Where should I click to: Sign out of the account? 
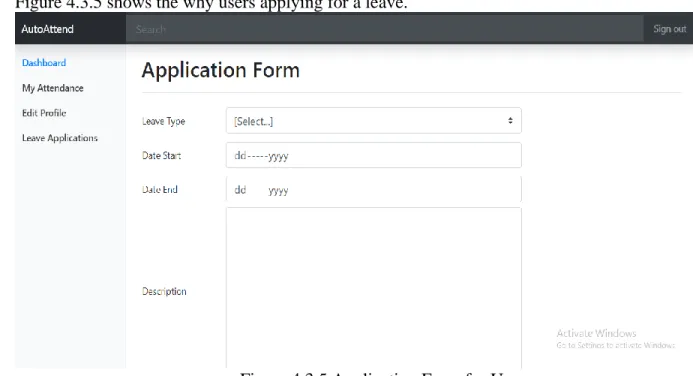coord(670,29)
